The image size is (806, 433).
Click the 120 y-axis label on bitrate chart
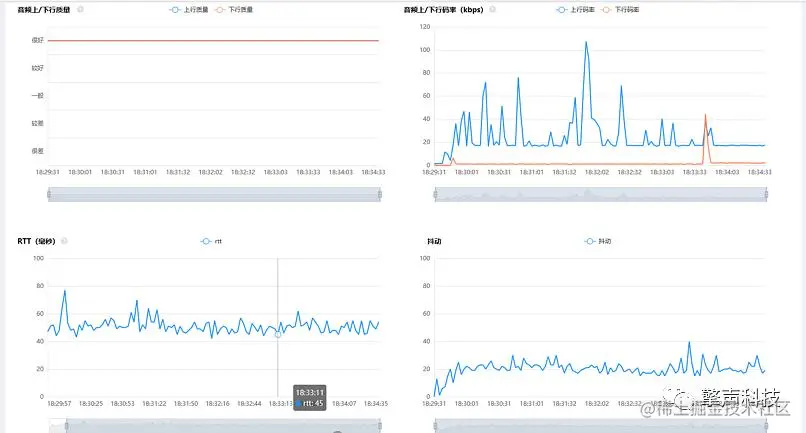pyautogui.click(x=425, y=26)
